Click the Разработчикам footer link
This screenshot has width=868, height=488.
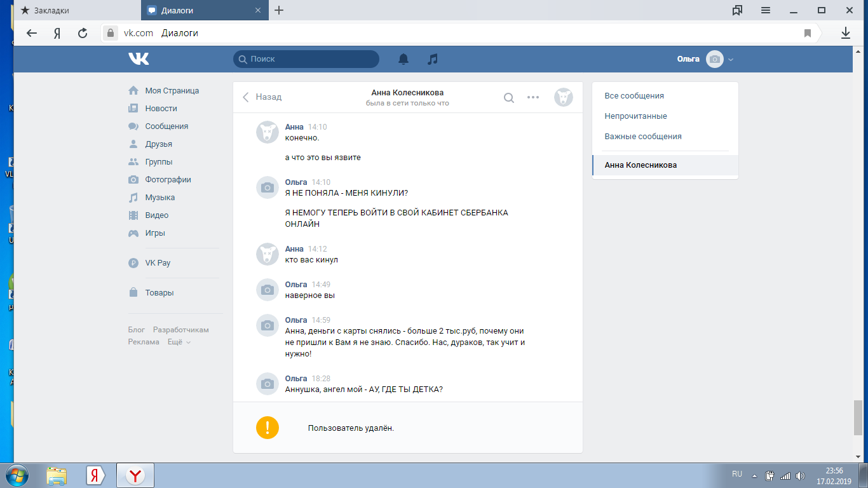pos(181,330)
